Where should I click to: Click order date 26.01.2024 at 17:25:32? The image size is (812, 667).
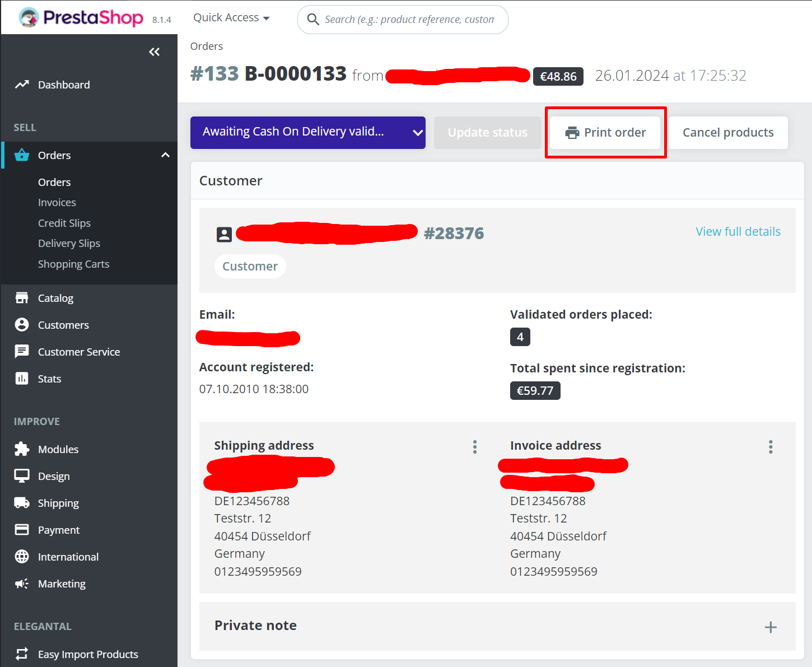tap(671, 76)
